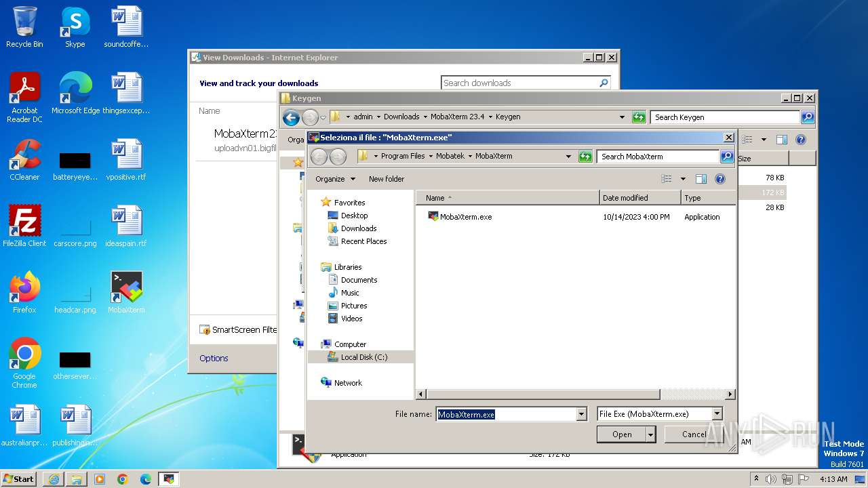Sort by the Name column header
The width and height of the screenshot is (868, 488).
507,198
